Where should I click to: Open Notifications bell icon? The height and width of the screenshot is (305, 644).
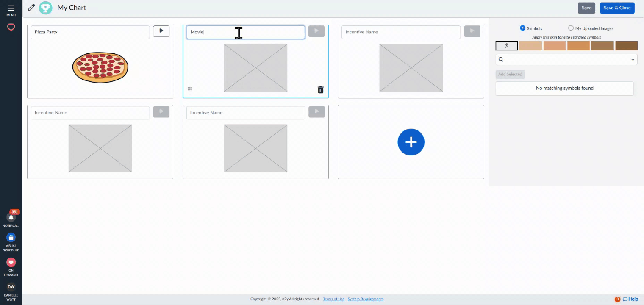tap(11, 217)
